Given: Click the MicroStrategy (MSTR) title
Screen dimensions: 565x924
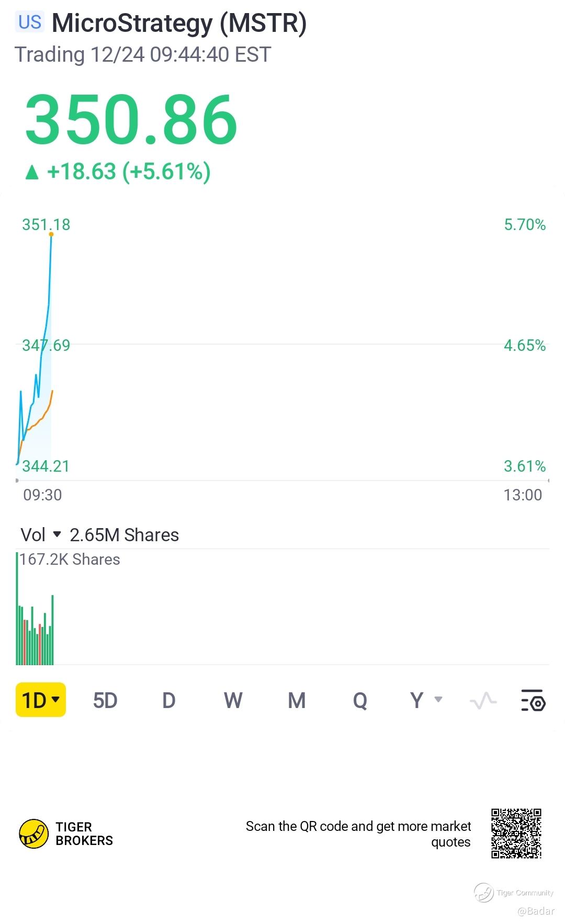Looking at the screenshot, I should click(x=179, y=24).
